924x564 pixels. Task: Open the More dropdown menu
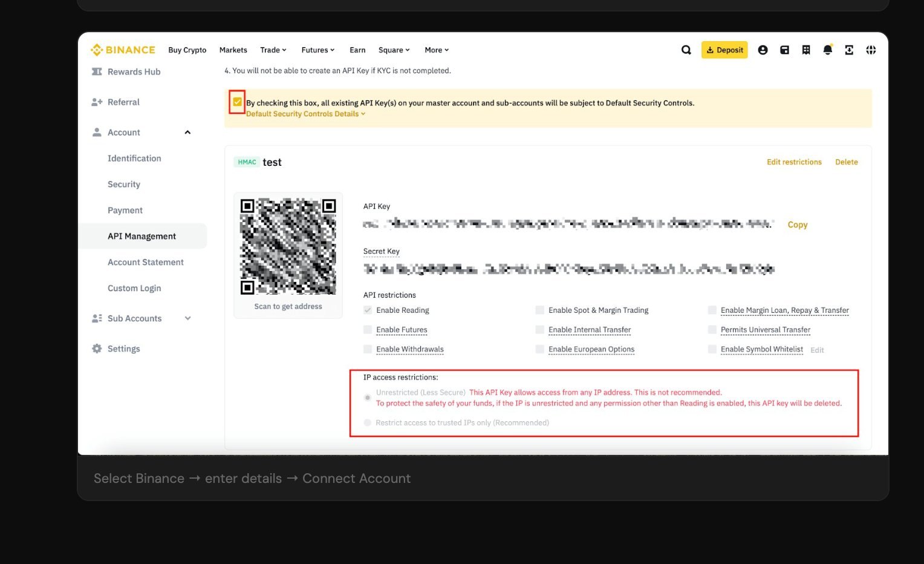coord(437,50)
